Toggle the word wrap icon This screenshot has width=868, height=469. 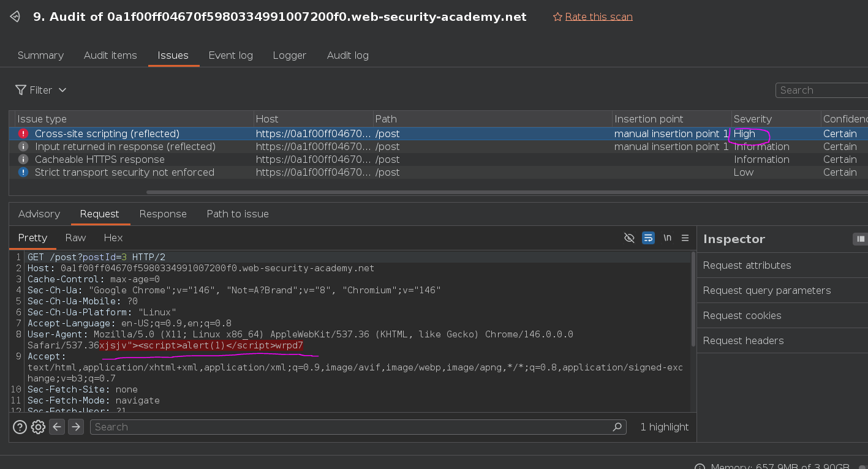tap(648, 238)
